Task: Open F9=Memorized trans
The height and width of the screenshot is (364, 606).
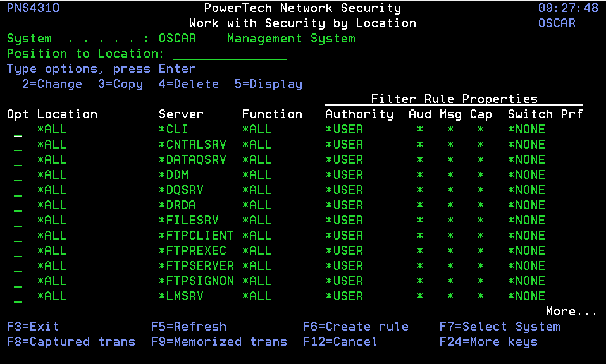Action: coord(219,342)
